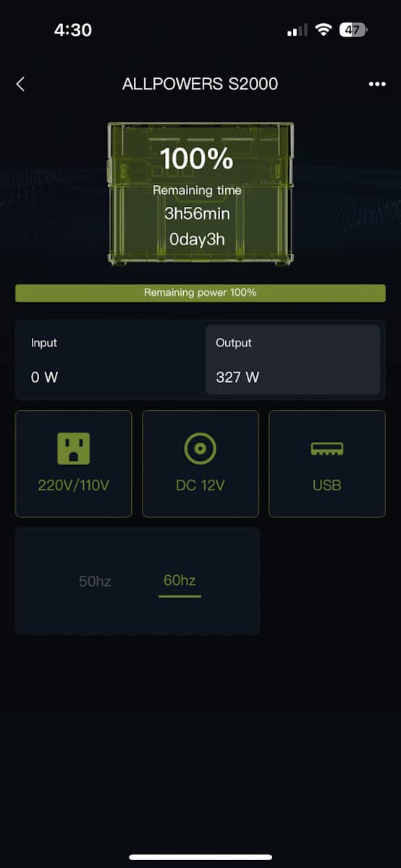
Task: Tap the cellular signal bars icon
Action: (x=297, y=30)
